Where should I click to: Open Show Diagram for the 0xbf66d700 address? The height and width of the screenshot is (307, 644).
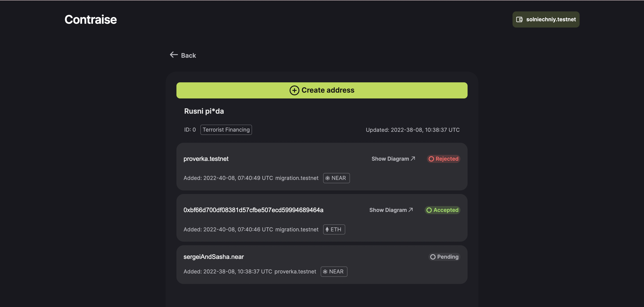tap(388, 210)
